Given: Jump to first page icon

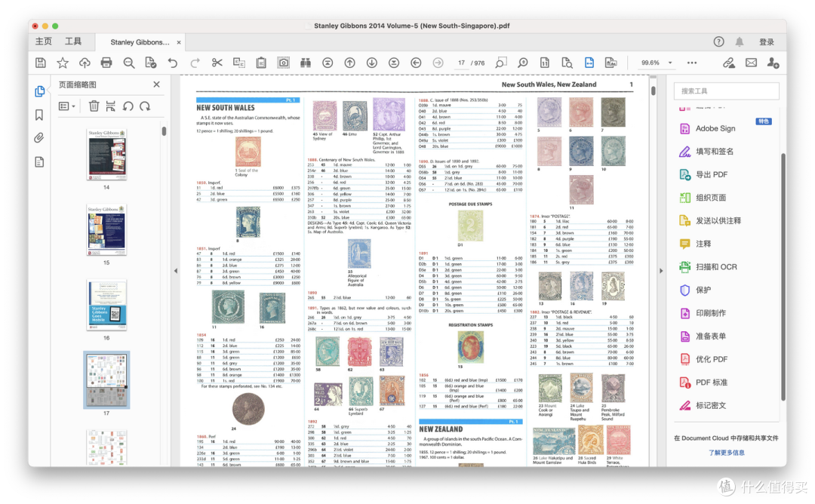Looking at the screenshot, I should [328, 63].
